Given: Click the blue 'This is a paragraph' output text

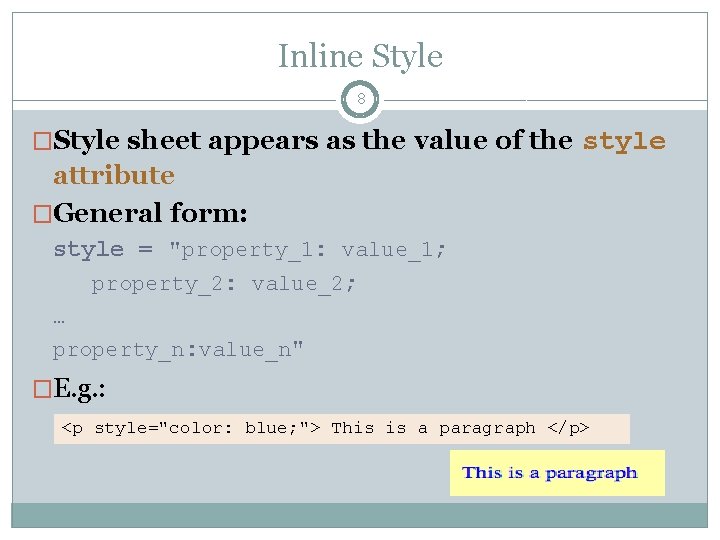Looking at the screenshot, I should [x=550, y=473].
